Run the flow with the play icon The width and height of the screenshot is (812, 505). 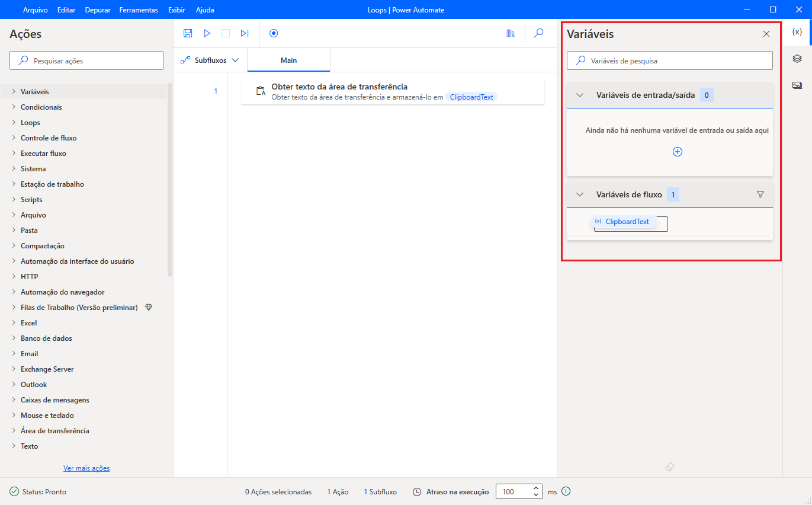[x=207, y=34]
